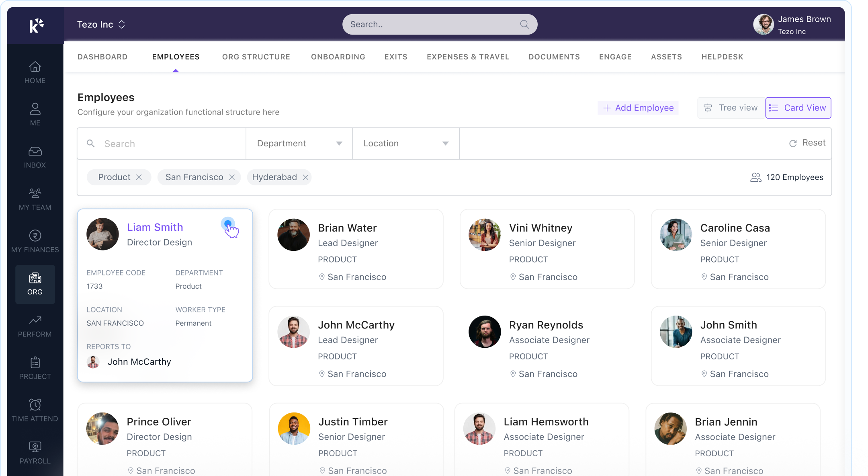The height and width of the screenshot is (476, 868).
Task: Open the Home sidebar icon
Action: tap(35, 67)
